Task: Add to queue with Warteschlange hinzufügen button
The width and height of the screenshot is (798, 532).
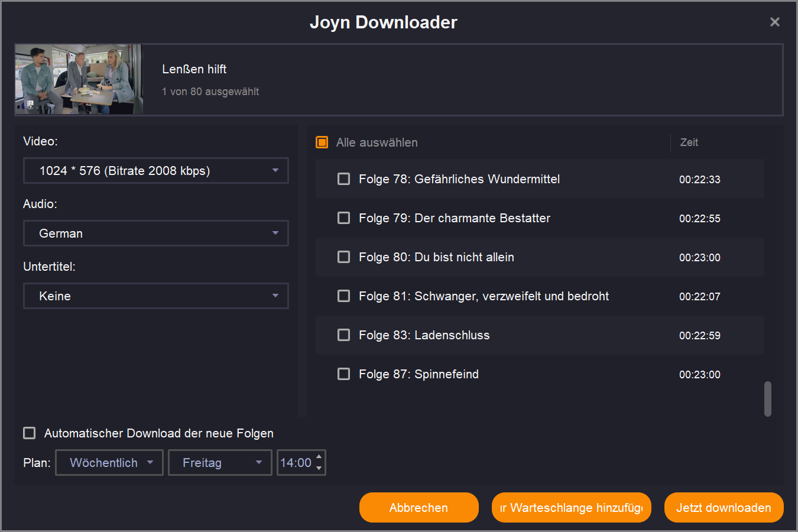Action: click(x=571, y=508)
